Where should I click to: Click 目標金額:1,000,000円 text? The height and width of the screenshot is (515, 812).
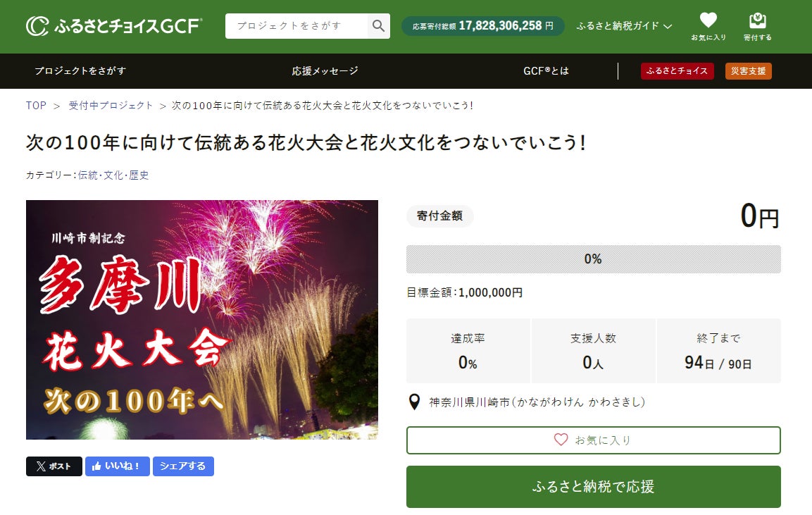[465, 293]
